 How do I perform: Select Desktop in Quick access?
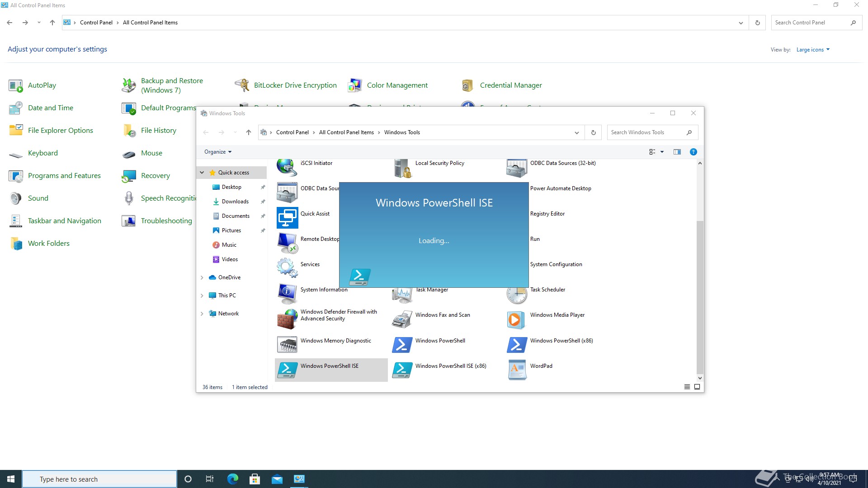(231, 187)
